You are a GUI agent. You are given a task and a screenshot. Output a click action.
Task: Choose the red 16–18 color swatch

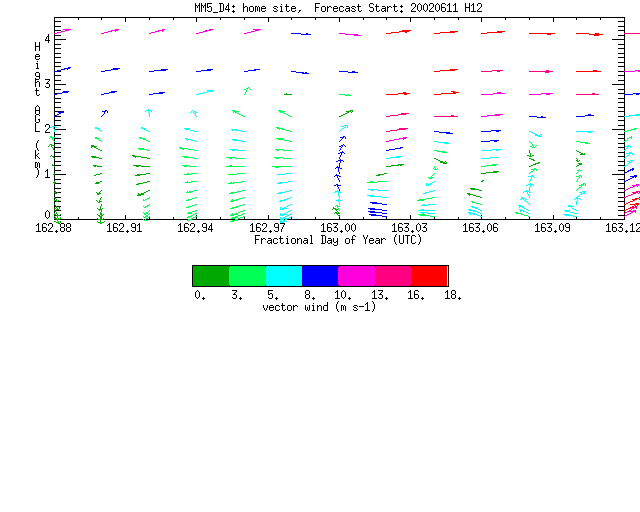[x=429, y=276]
